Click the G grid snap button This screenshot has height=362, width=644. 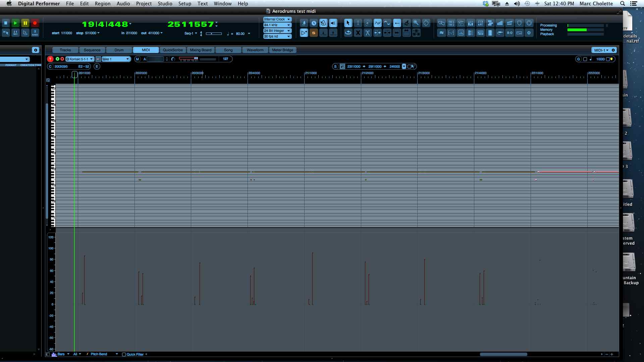tap(578, 59)
